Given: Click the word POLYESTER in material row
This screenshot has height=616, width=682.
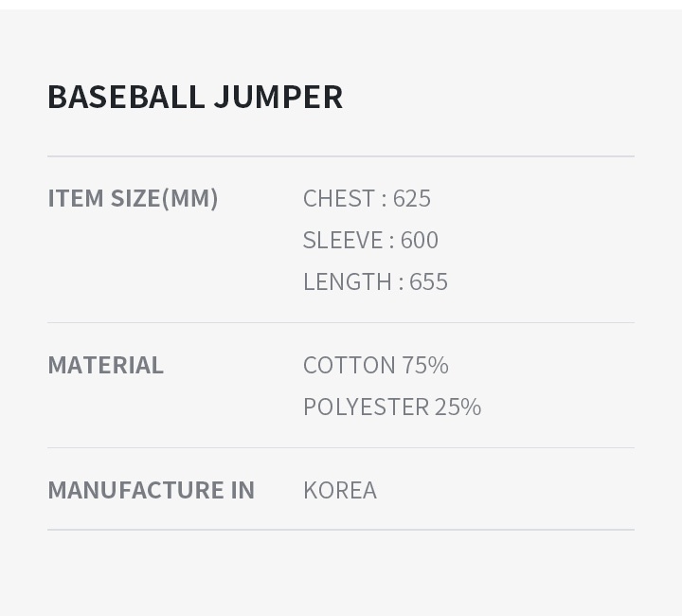Looking at the screenshot, I should click(366, 407).
